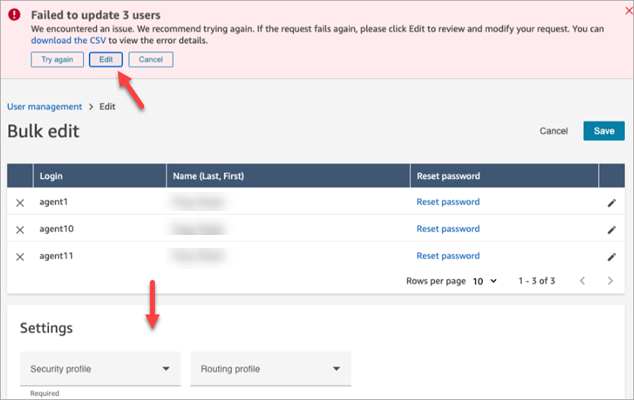
Task: Remove agent10 using its X icon
Action: [20, 229]
